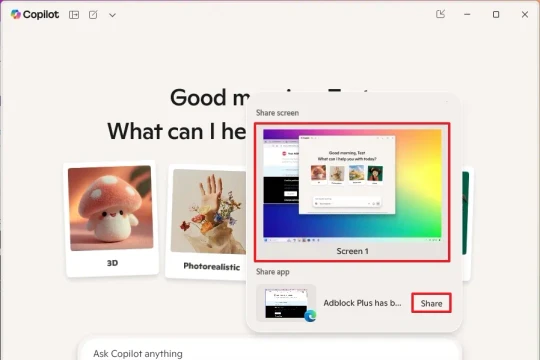Click the pop-out window icon
This screenshot has height=360, width=540.
pyautogui.click(x=440, y=14)
